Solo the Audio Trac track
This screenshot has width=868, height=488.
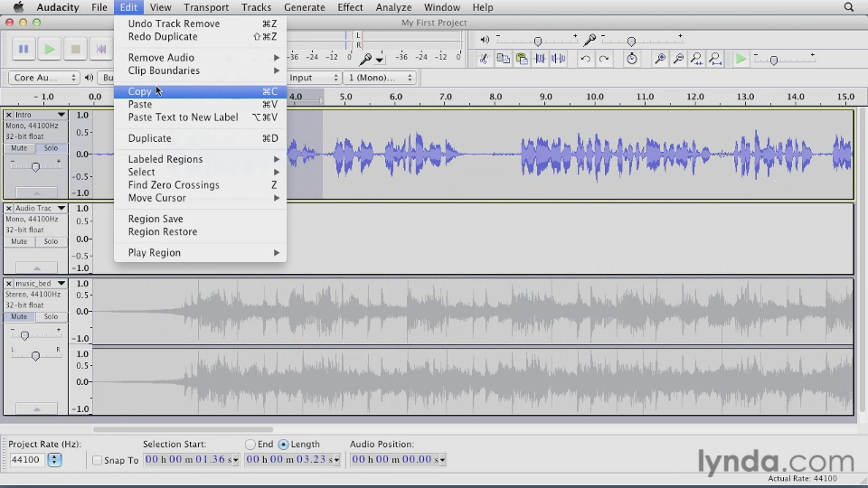[51, 241]
